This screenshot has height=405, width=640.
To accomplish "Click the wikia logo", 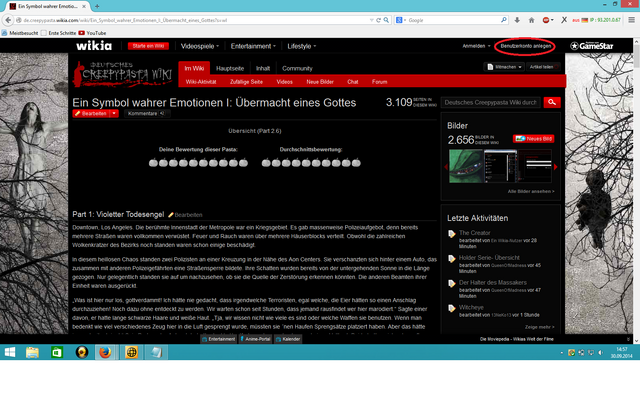I will click(94, 46).
